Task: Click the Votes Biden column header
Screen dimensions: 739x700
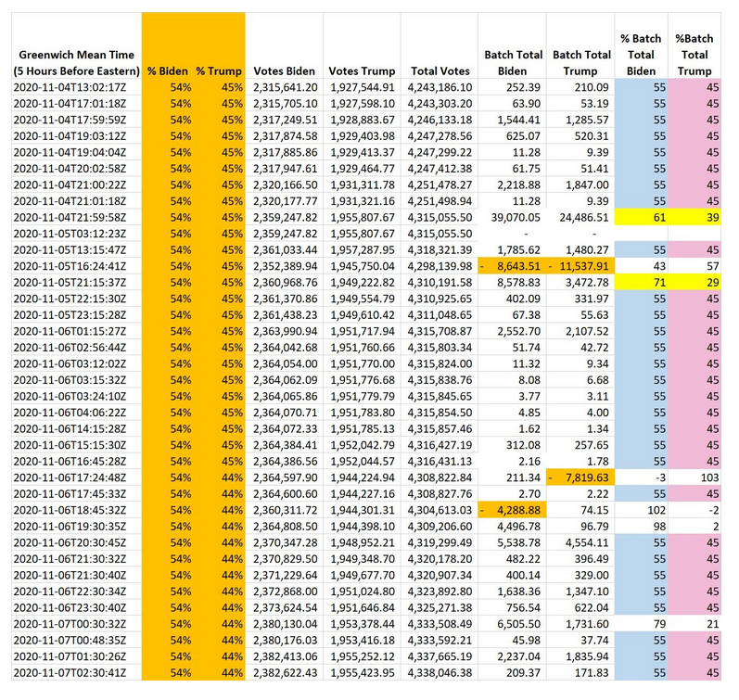Action: pyautogui.click(x=284, y=71)
